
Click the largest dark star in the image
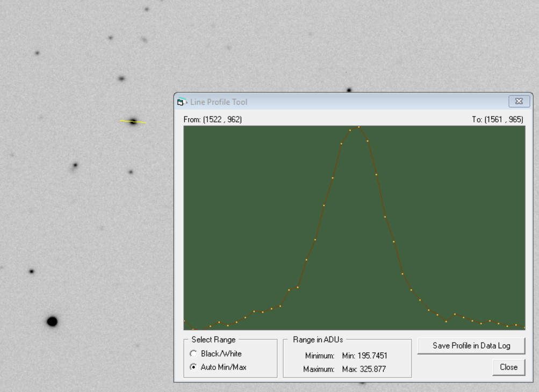click(52, 322)
